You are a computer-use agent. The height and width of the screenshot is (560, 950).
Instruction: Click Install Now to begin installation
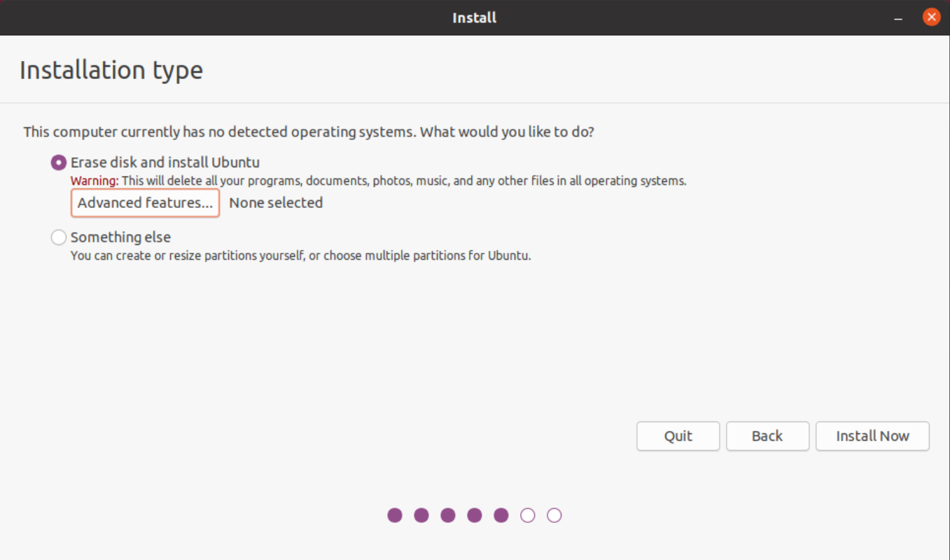872,436
